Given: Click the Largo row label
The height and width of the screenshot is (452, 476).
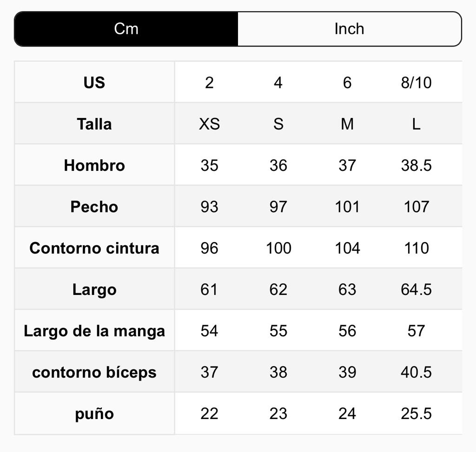Looking at the screenshot, I should [94, 289].
